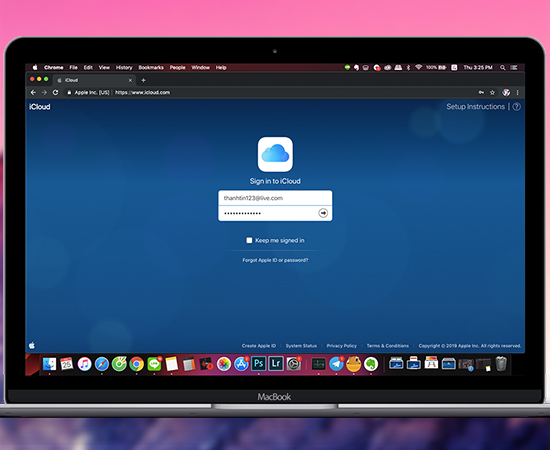Screen dimensions: 550x450
Task: Click the LINE status icon in the menu bar
Action: click(347, 67)
